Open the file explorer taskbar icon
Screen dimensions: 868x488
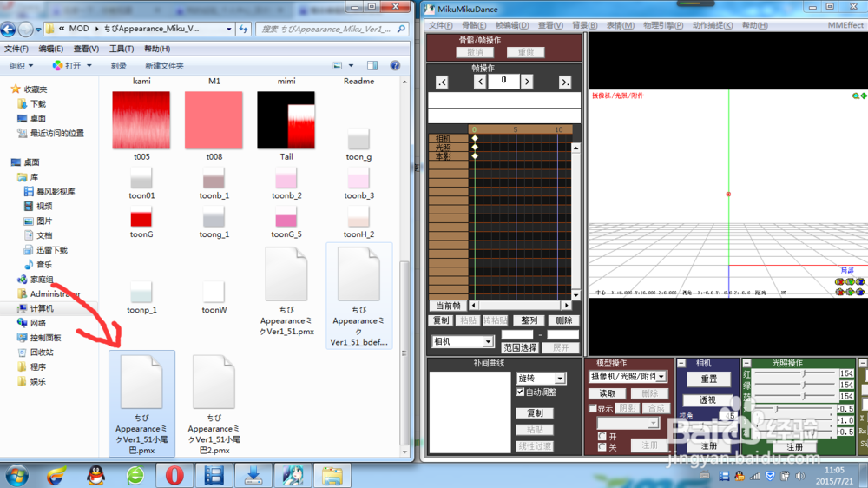(x=332, y=475)
